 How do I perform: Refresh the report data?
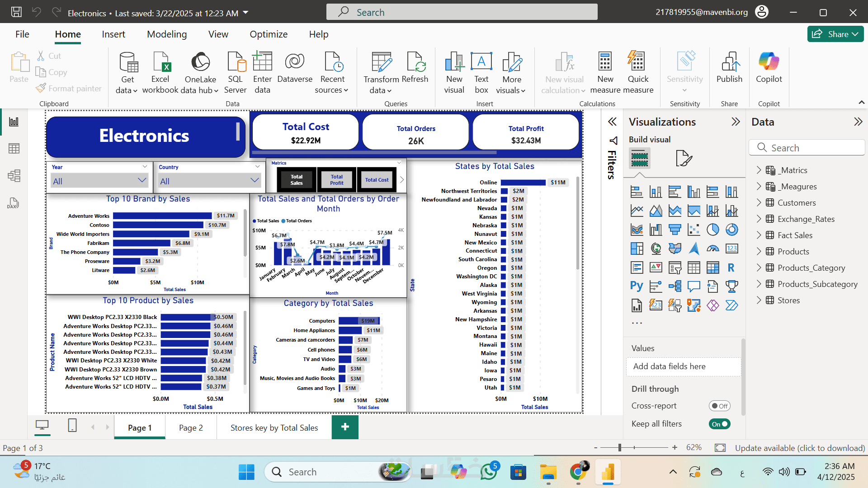[415, 68]
